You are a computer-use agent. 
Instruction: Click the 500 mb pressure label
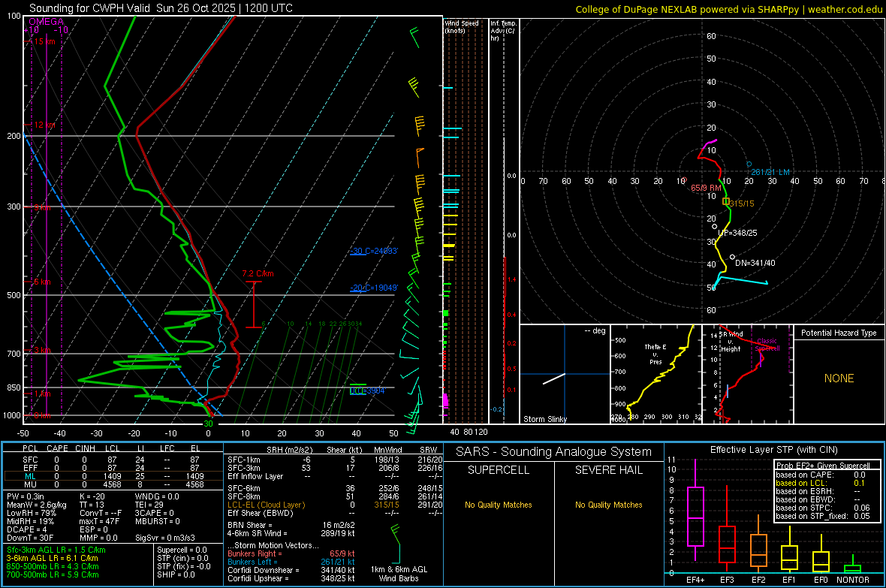tap(14, 295)
